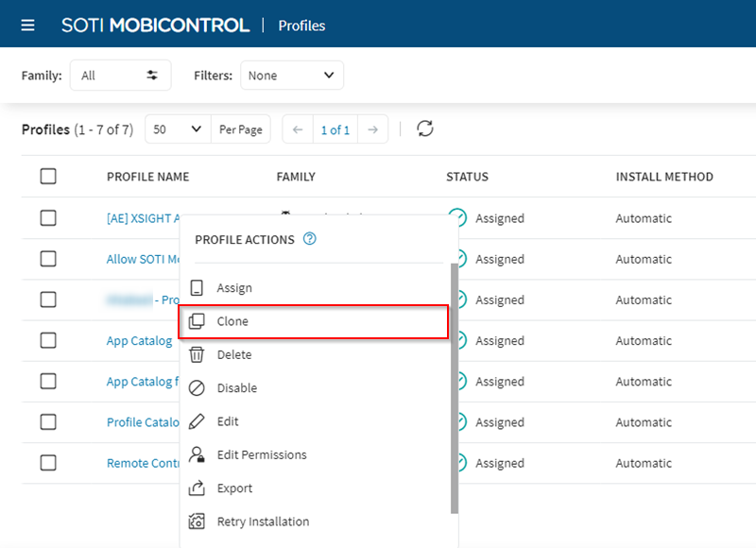Change the 50 per page dropdown
756x548 pixels.
(178, 129)
